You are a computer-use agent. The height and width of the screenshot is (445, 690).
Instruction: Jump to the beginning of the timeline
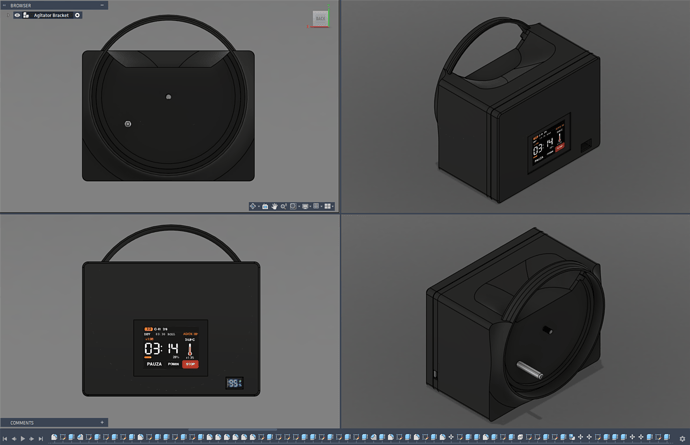[5, 438]
